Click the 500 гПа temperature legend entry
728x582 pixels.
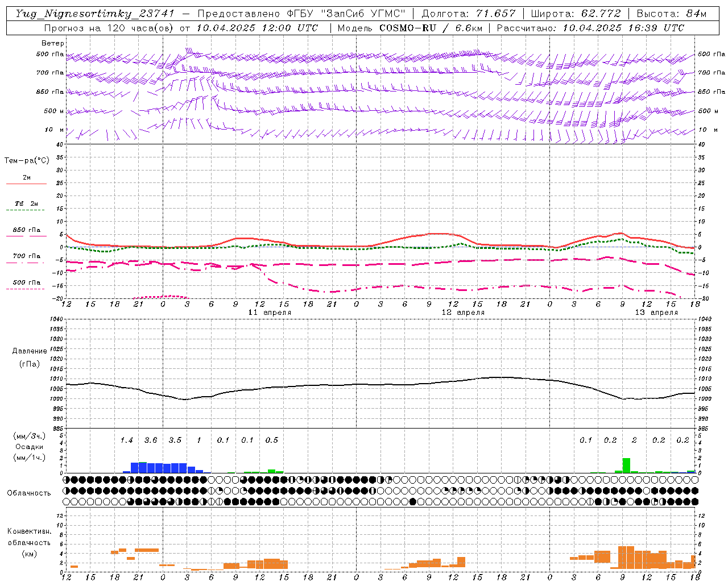[x=26, y=282]
